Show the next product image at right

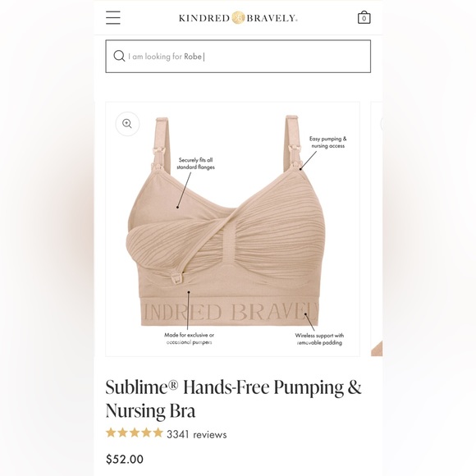tap(377, 229)
